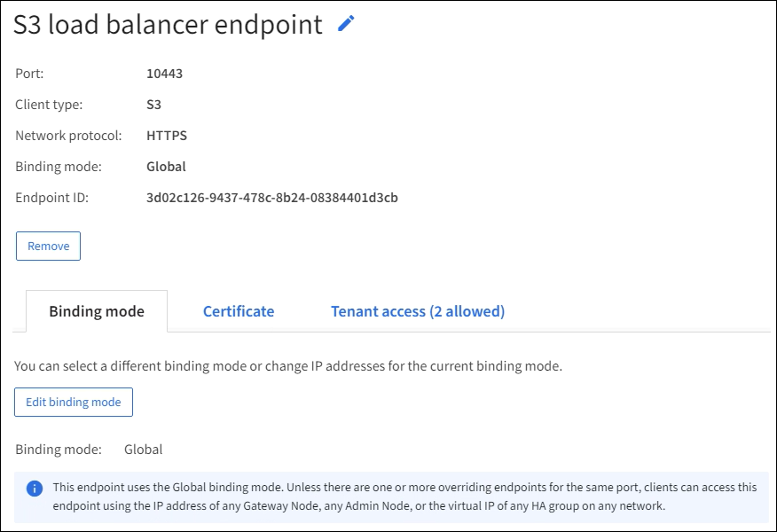Click the Endpoint ID: label
The width and height of the screenshot is (777, 532).
point(52,198)
